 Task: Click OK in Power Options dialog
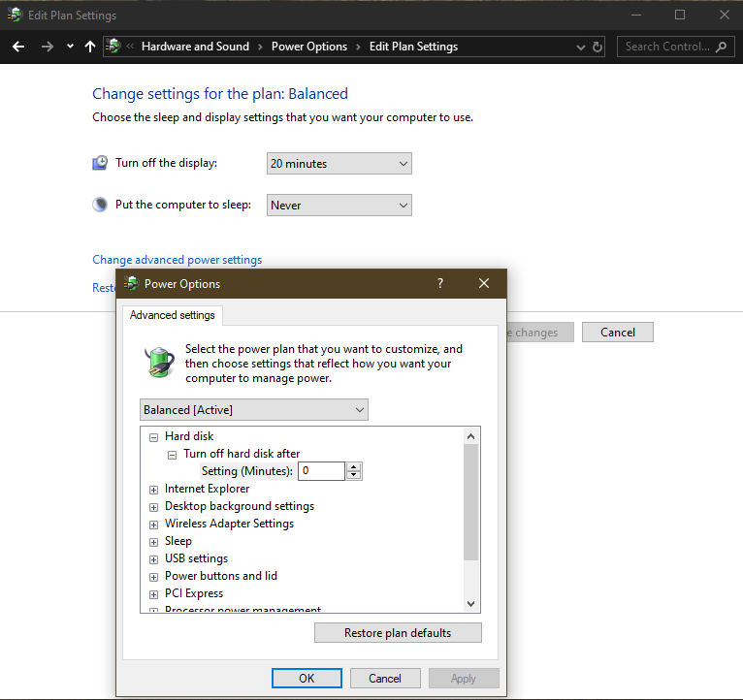(307, 679)
